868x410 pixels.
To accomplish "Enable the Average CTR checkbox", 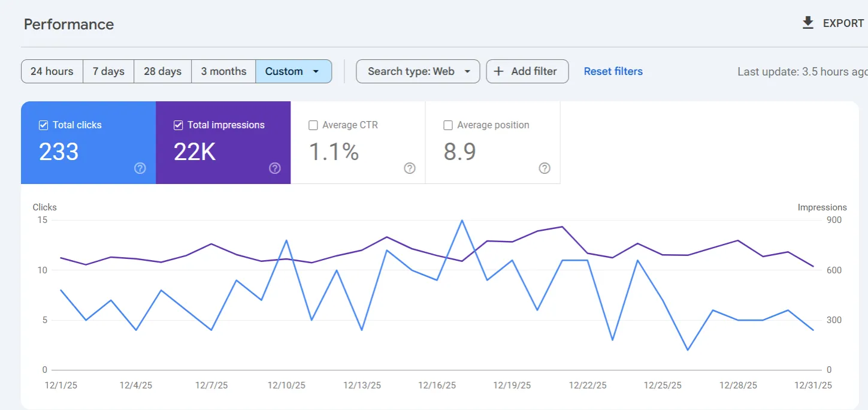I will click(x=313, y=125).
